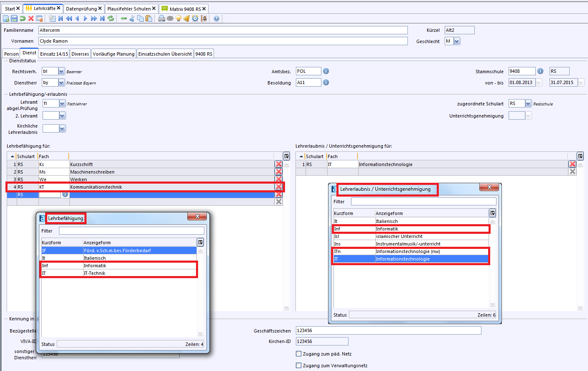588x371 pixels.
Task: Open the Lehramt dropdown
Action: (62, 103)
